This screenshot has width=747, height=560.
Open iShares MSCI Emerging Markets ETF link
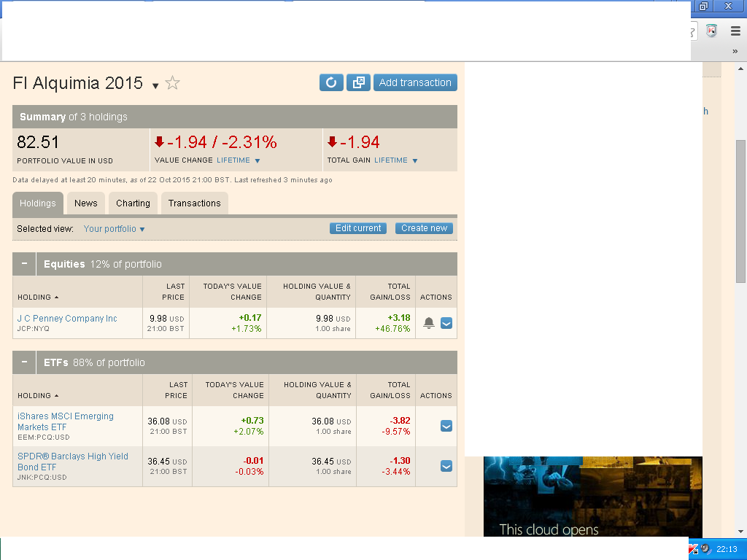tap(65, 421)
